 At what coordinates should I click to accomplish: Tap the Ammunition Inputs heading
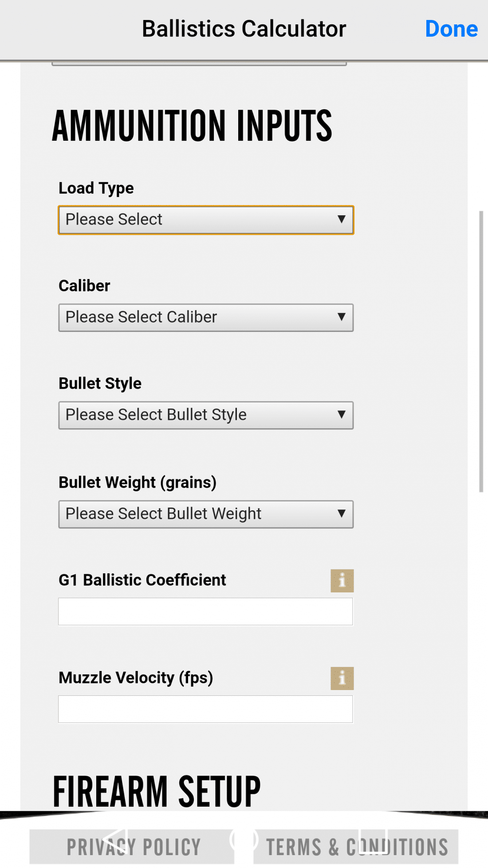click(192, 126)
